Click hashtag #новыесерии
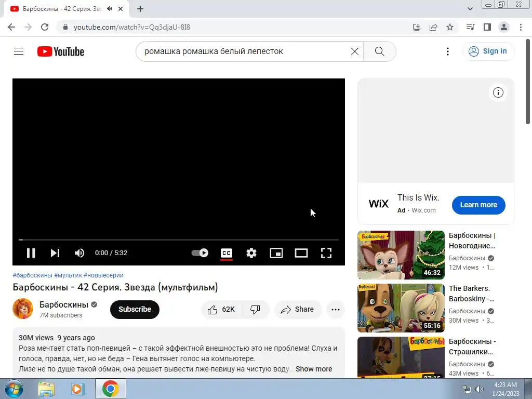The image size is (532, 399). (x=103, y=275)
